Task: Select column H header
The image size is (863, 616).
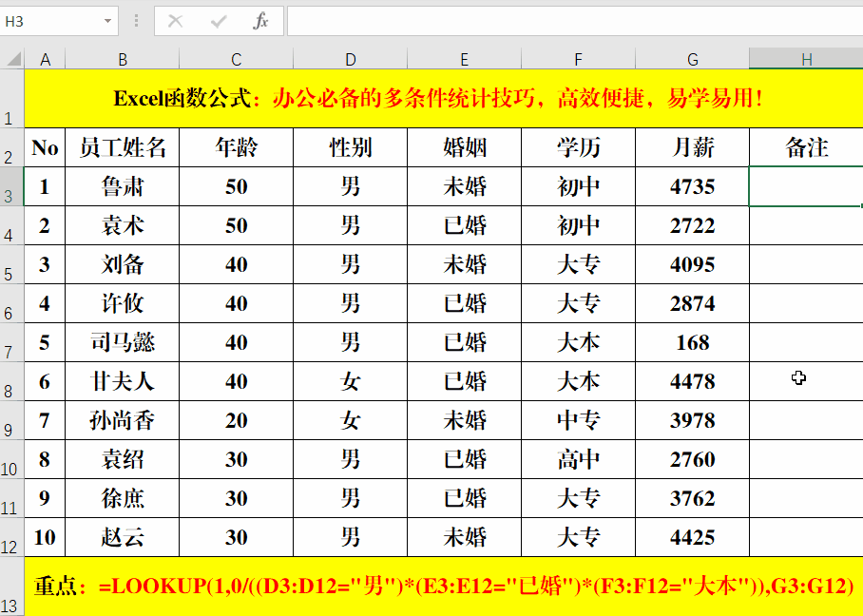Action: [x=806, y=59]
